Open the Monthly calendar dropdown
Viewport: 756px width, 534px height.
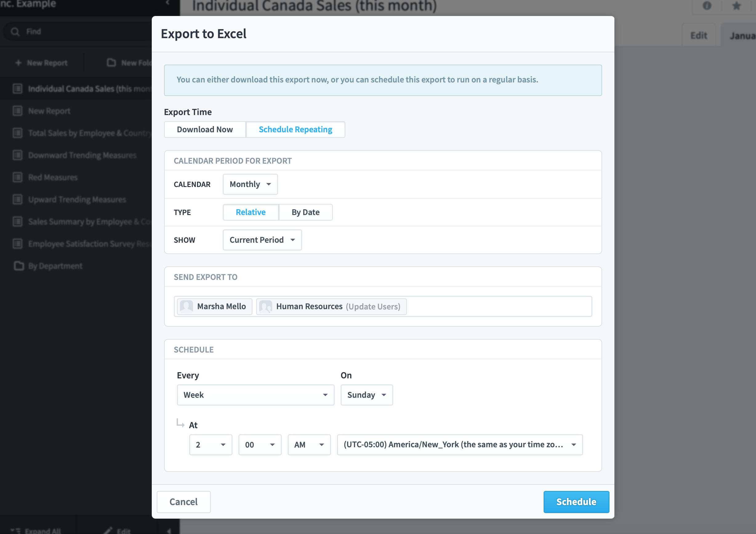pyautogui.click(x=250, y=184)
